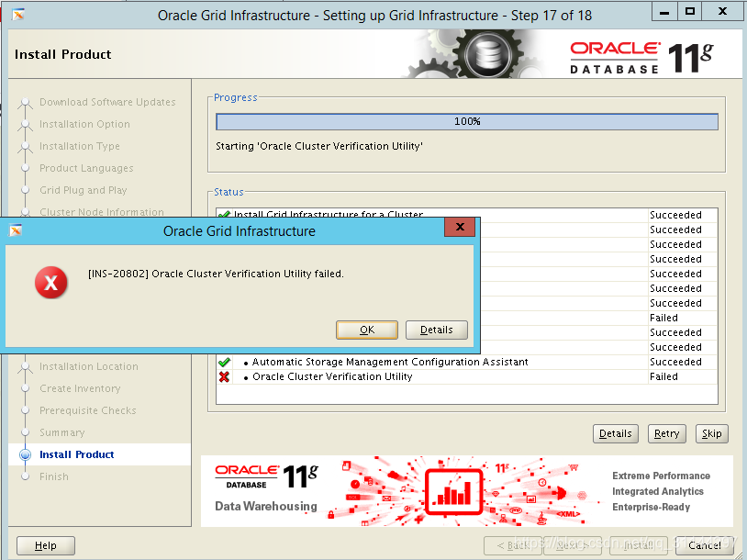
Task: Click green check beside Automatic Storage Management
Action: [224, 362]
